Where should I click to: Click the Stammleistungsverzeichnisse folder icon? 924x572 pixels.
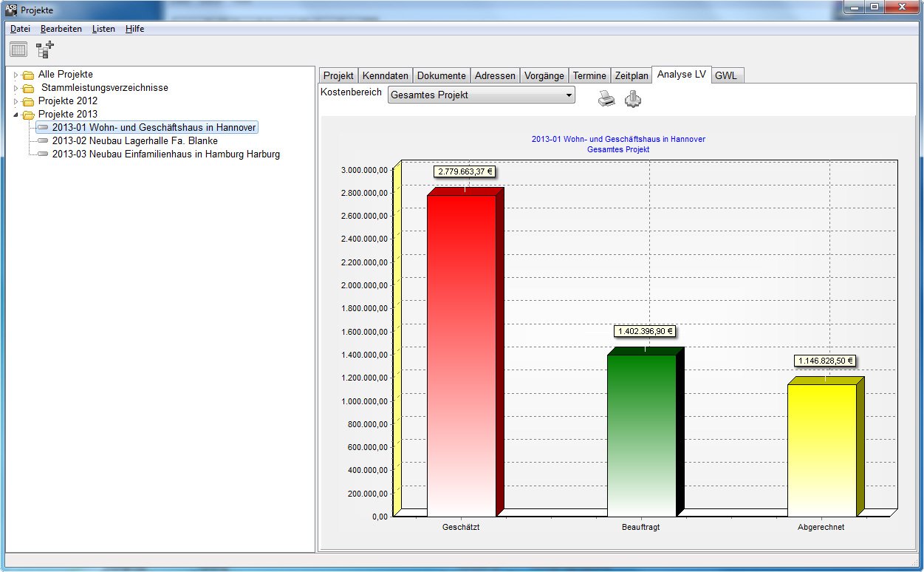tap(28, 88)
